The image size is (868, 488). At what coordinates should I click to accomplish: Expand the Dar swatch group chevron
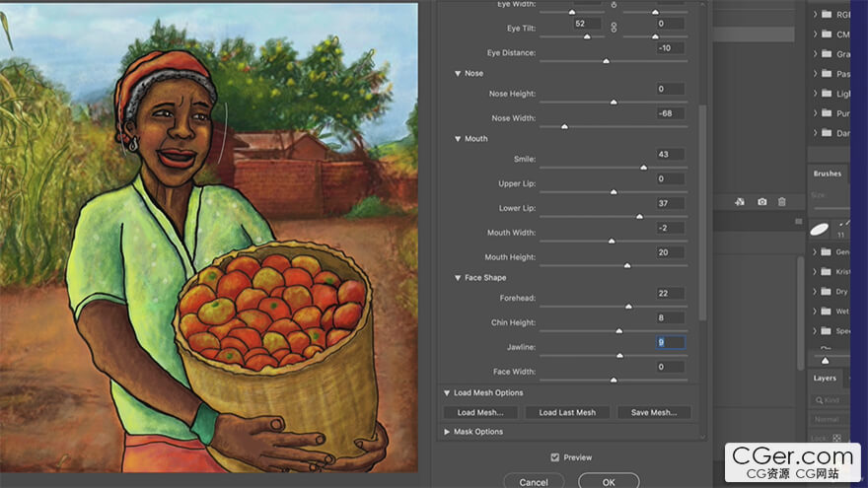815,133
